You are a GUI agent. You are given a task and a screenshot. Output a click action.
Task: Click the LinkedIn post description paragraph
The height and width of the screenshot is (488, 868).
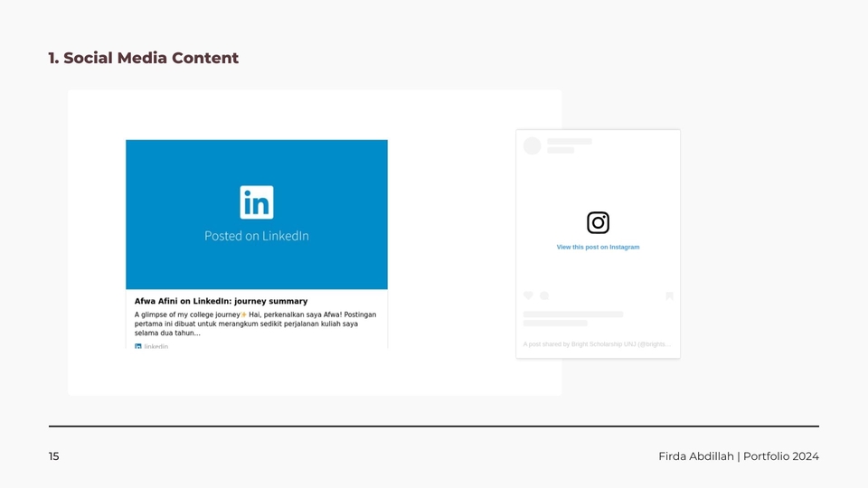coord(255,324)
